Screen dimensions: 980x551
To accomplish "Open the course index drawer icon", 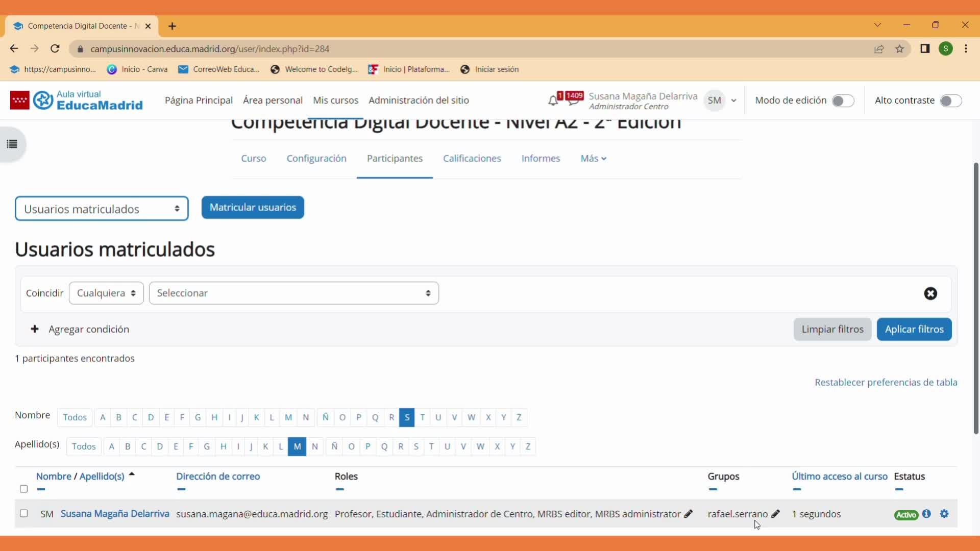I will [x=12, y=144].
